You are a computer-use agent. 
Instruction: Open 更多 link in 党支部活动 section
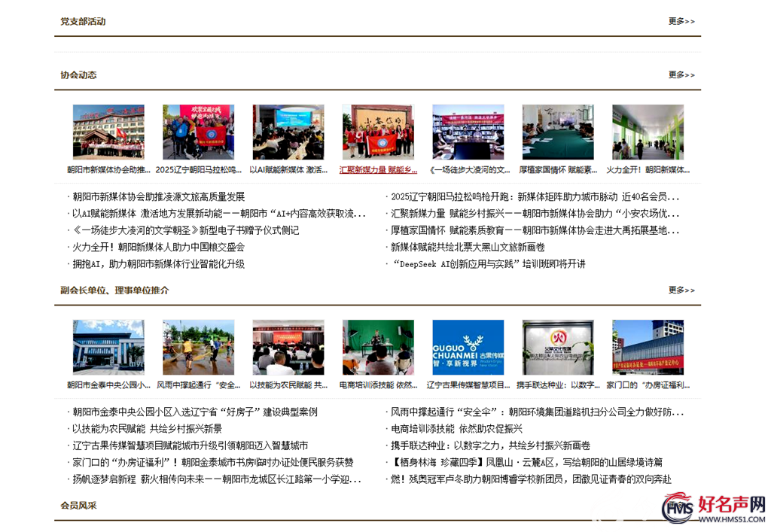pyautogui.click(x=681, y=21)
